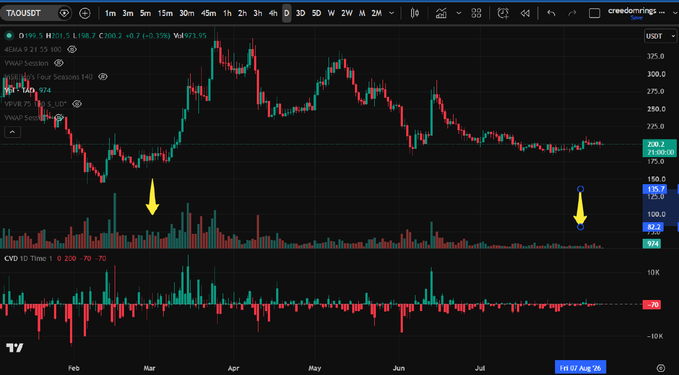
Task: Switch to the 5m timeframe
Action: pos(146,13)
